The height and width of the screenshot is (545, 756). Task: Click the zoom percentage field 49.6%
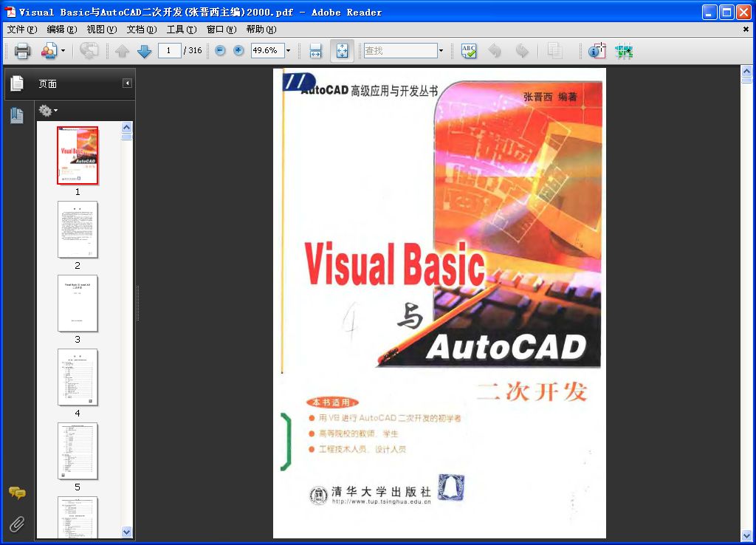coord(267,50)
